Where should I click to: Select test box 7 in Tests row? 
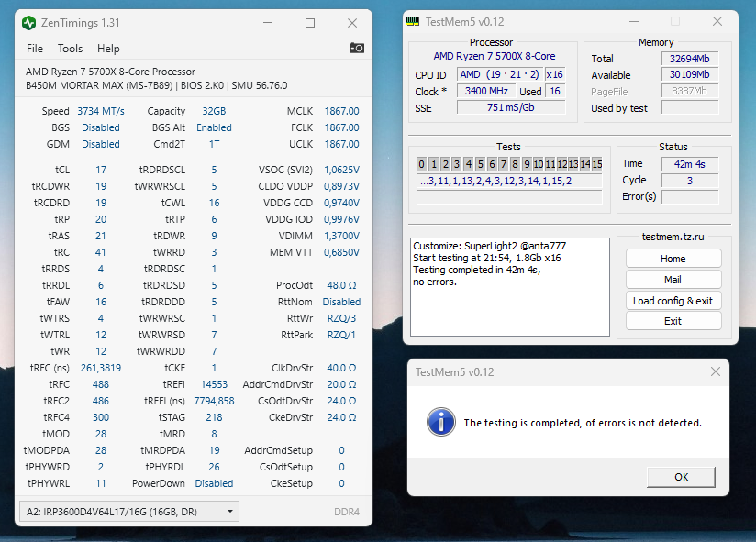coord(504,164)
